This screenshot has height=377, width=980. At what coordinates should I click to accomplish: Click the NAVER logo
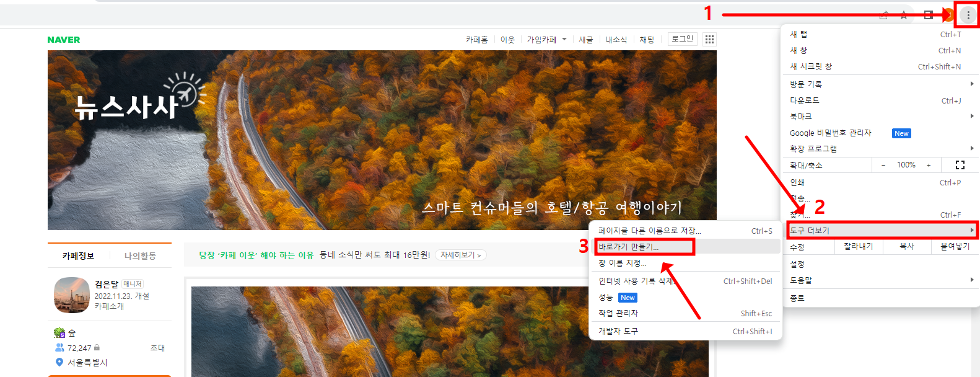(x=64, y=40)
